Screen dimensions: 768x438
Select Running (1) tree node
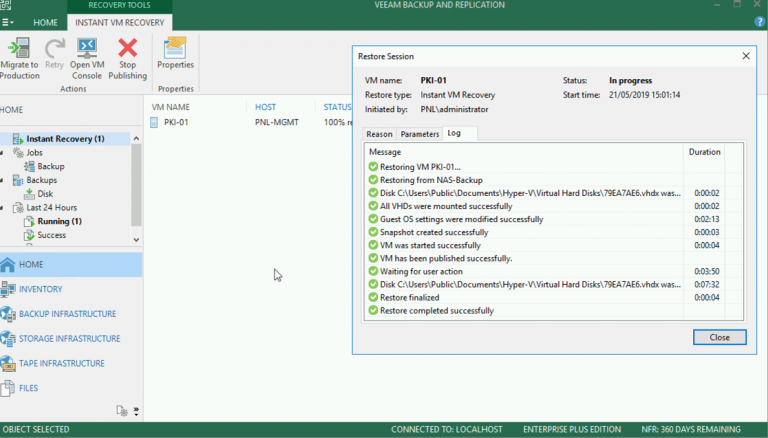[59, 221]
